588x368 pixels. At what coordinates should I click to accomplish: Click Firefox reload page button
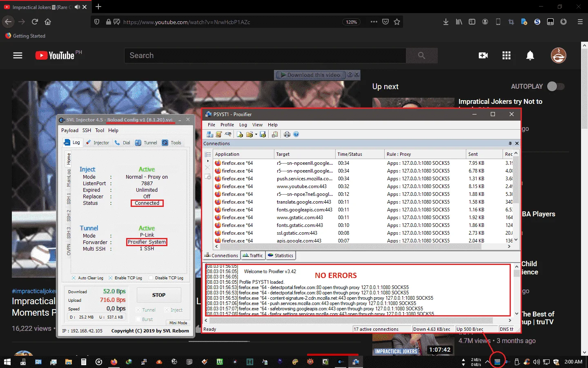35,22
